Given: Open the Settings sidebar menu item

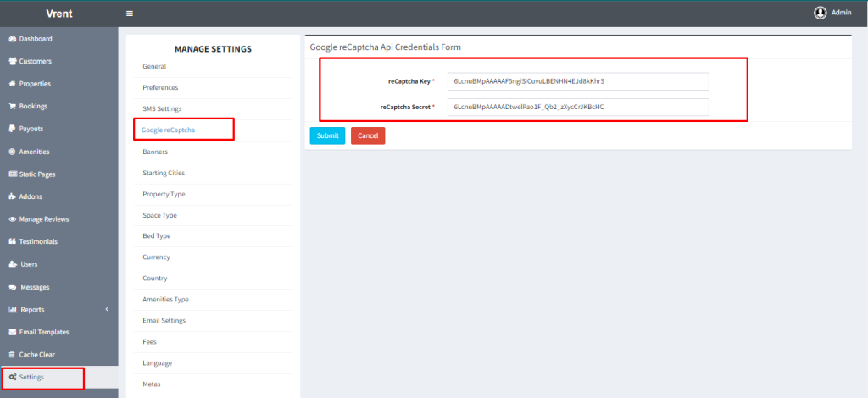Looking at the screenshot, I should [x=31, y=377].
